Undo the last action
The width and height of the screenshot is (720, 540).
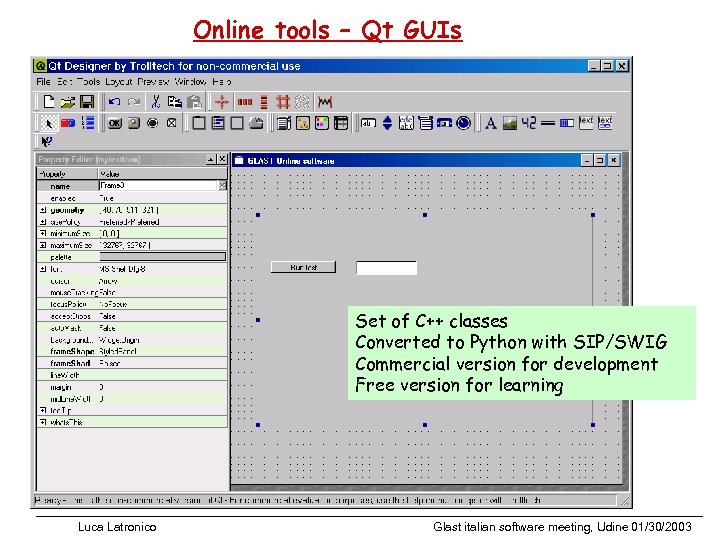pyautogui.click(x=114, y=101)
